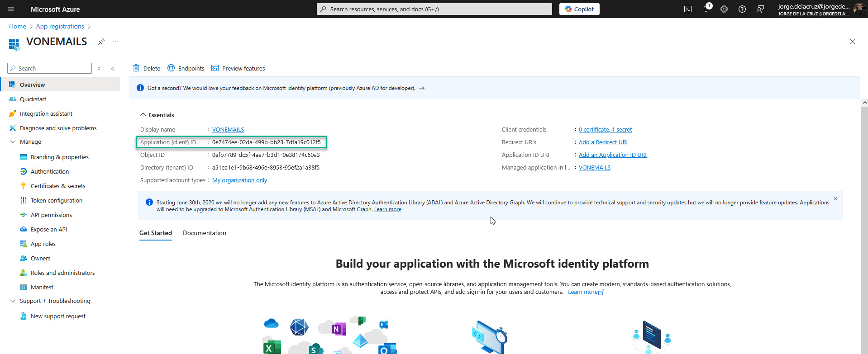Collapse the Support + Troubleshooting section
This screenshot has width=868, height=354.
point(13,301)
